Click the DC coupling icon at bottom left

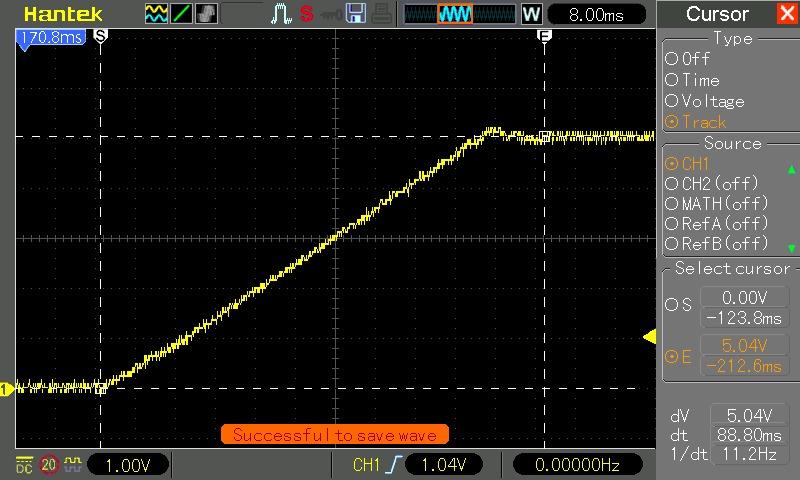(x=24, y=465)
